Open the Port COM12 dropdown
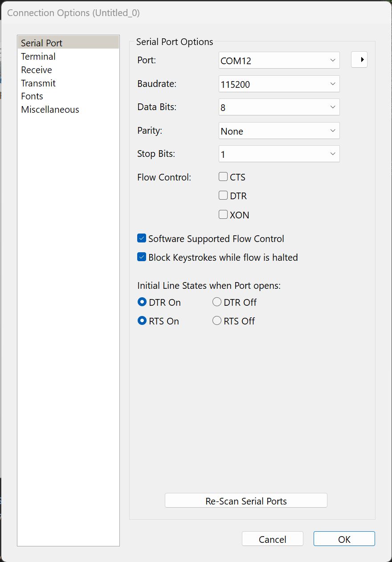The image size is (392, 562). (279, 61)
